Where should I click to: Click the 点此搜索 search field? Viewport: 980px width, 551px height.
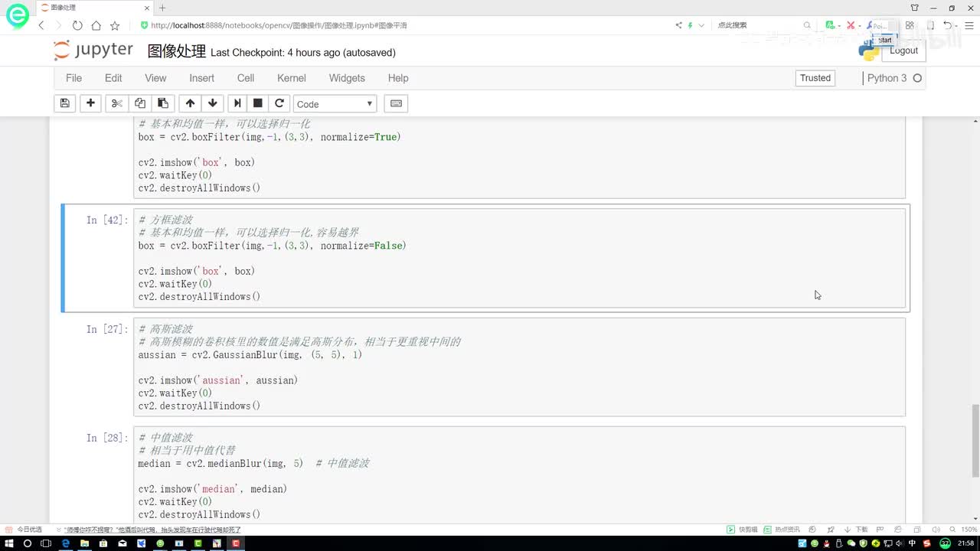758,25
